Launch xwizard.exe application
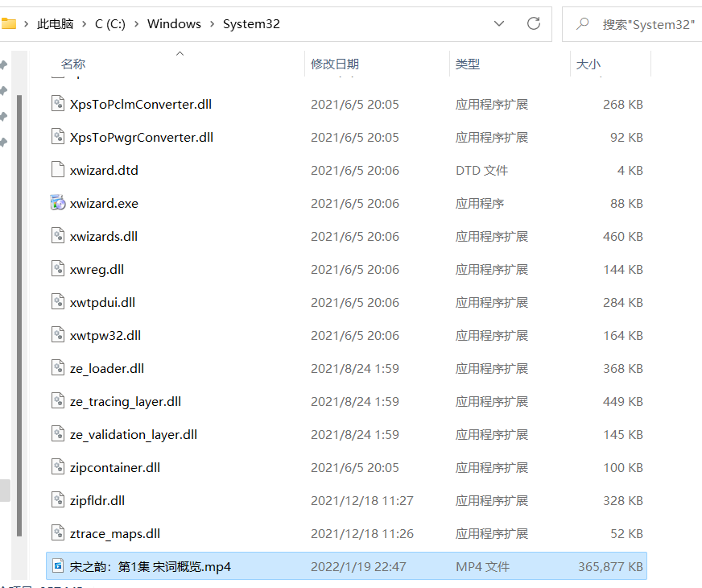Image resolution: width=702 pixels, height=588 pixels. (58, 203)
